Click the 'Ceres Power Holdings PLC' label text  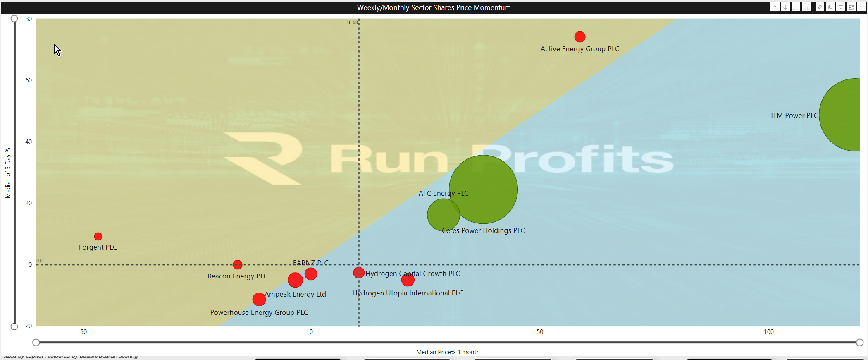click(483, 230)
